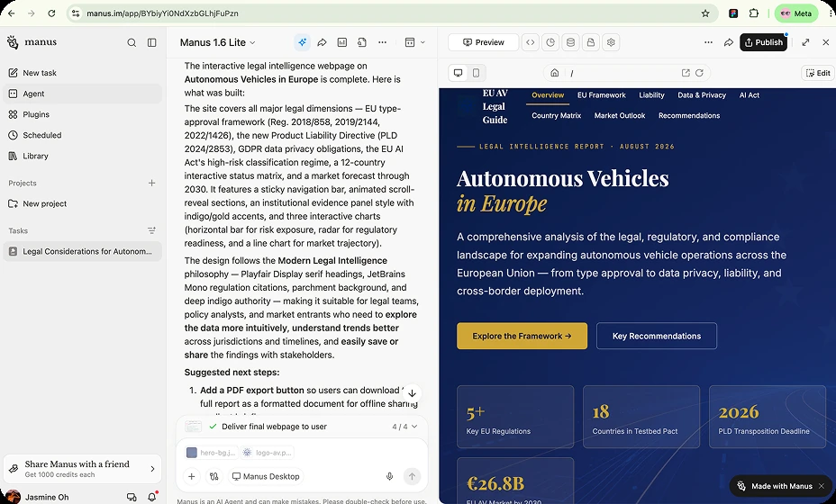836x504 pixels.
Task: Bookmark this page with the star icon
Action: click(705, 13)
